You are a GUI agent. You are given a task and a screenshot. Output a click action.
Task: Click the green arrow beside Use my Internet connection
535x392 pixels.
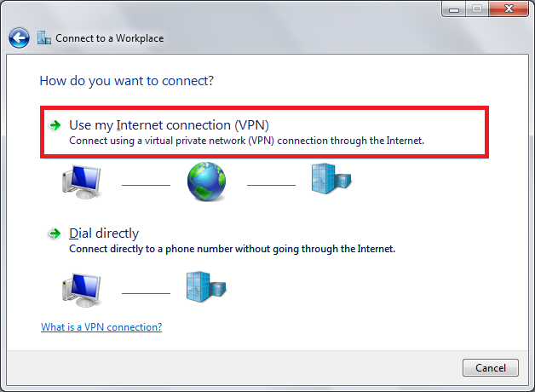pyautogui.click(x=55, y=125)
